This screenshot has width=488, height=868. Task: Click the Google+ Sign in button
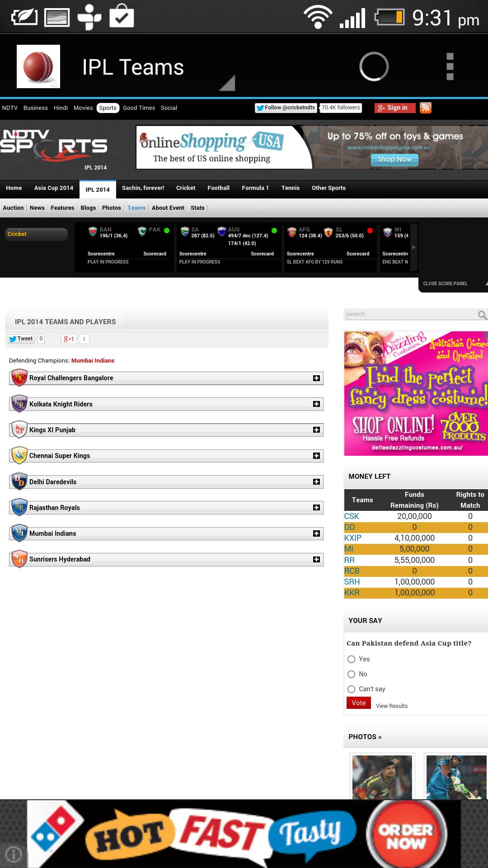click(x=394, y=108)
